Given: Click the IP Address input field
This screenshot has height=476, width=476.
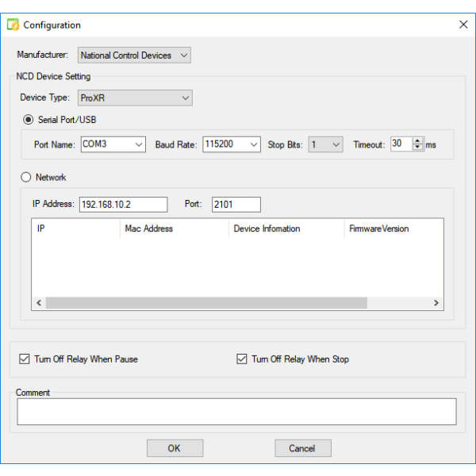Looking at the screenshot, I should (x=123, y=205).
